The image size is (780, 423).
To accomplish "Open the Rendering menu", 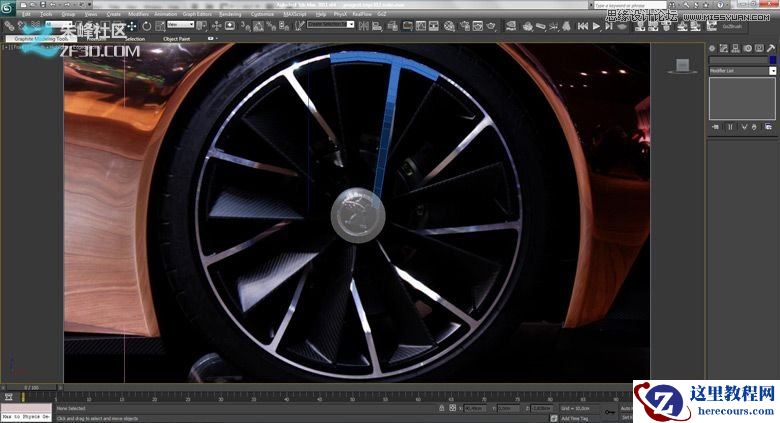I will tap(230, 14).
